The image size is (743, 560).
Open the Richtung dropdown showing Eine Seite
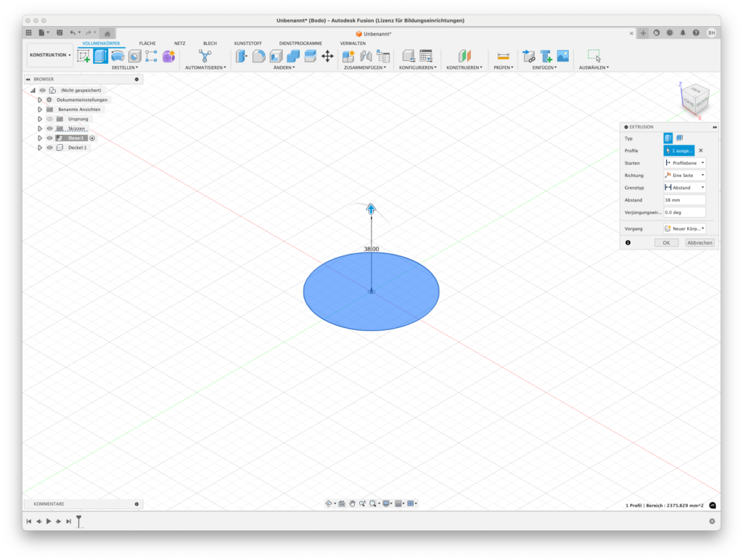click(x=684, y=176)
